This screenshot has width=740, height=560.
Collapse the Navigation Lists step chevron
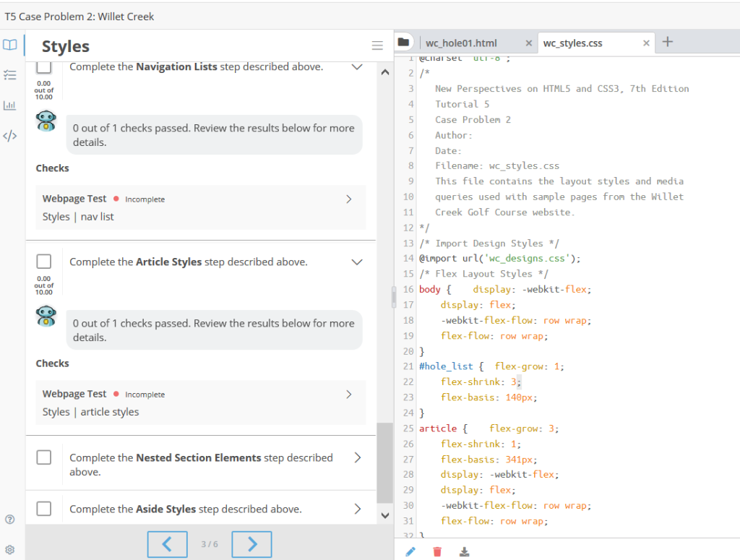pyautogui.click(x=357, y=67)
